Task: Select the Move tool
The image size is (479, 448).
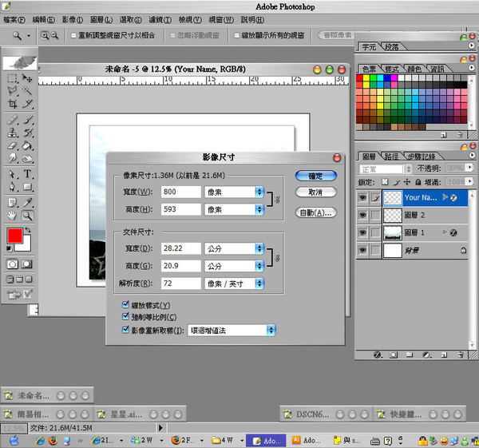Action: [28, 78]
